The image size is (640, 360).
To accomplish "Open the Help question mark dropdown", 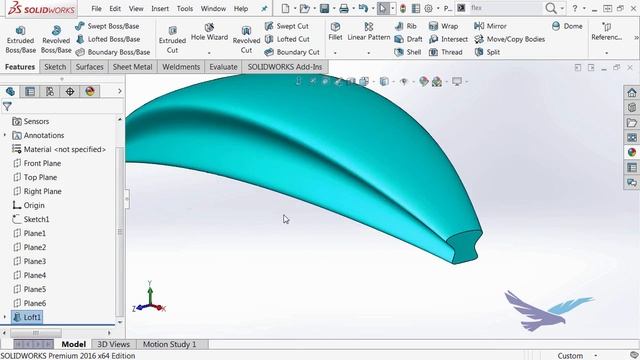I will 584,8.
